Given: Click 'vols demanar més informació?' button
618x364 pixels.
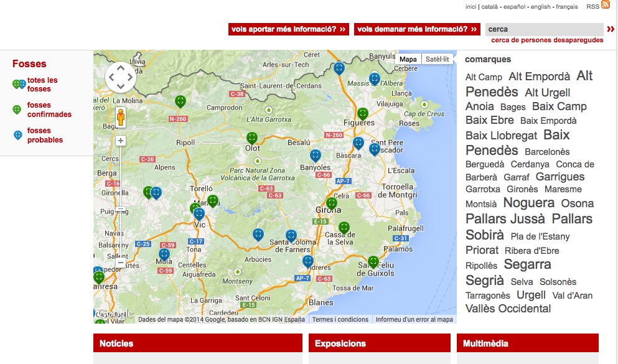Looking at the screenshot, I should pyautogui.click(x=417, y=29).
